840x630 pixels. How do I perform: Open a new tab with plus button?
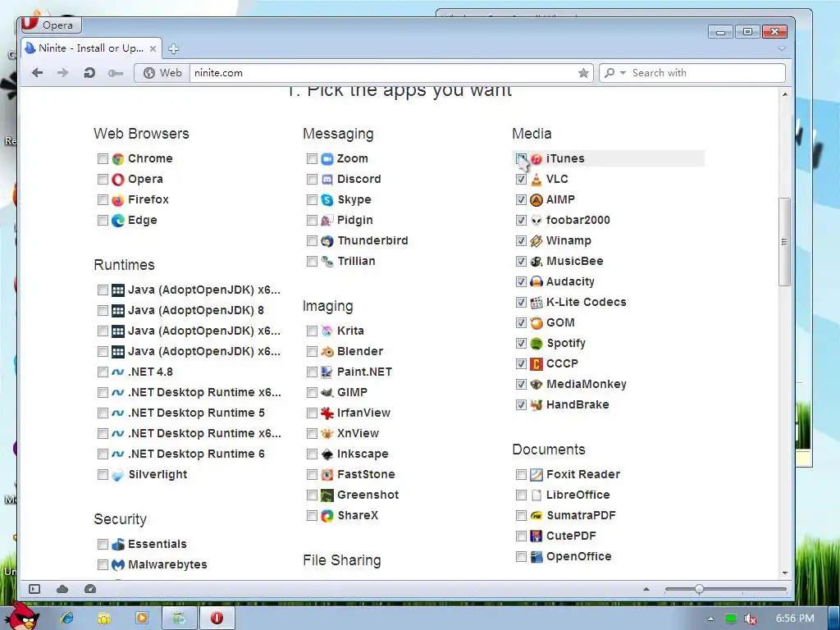[x=173, y=48]
